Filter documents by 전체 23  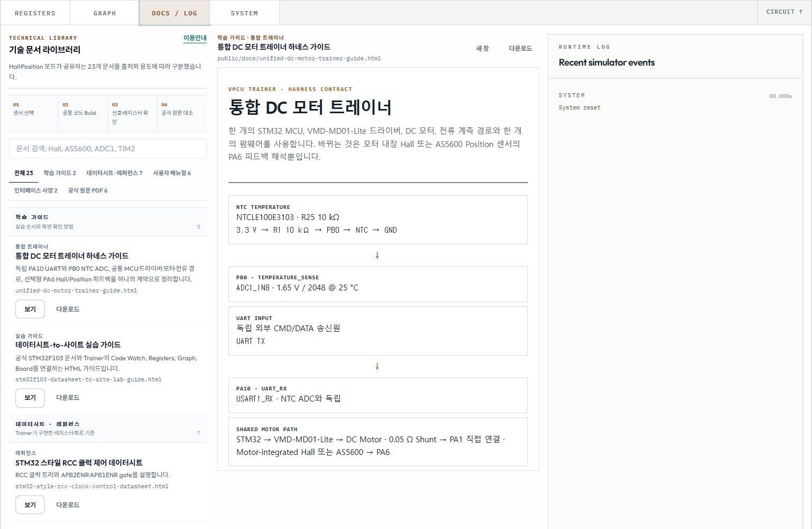point(24,173)
